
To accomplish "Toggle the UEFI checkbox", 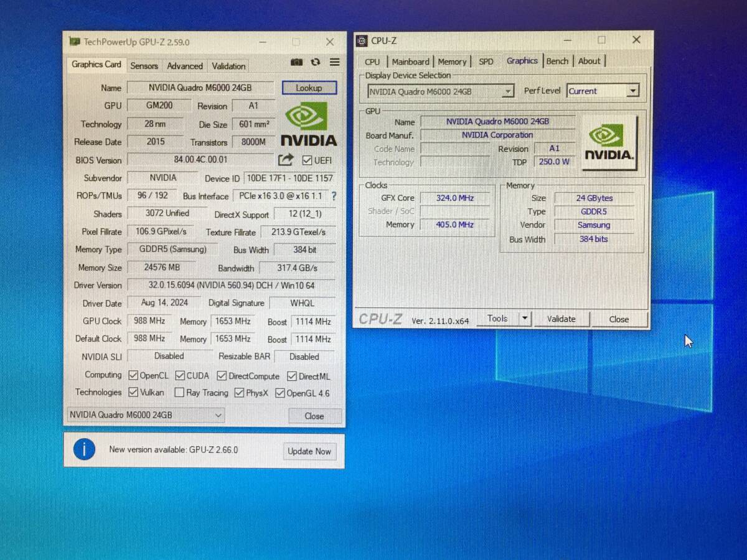I will tap(307, 161).
